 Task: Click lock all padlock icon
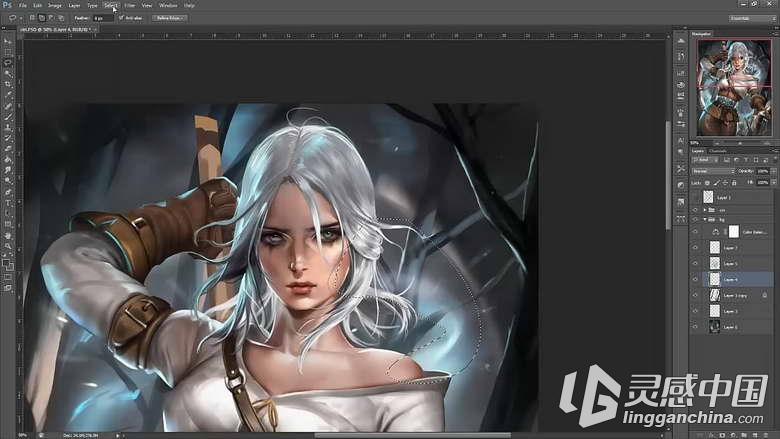(x=734, y=183)
